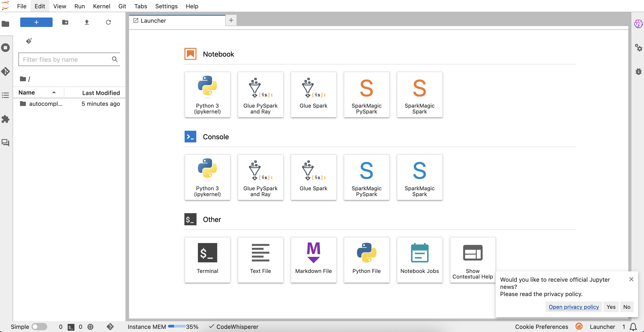Screen dimensions: 644x332
Task: Open the Table of Contents panel
Action: 5,95
